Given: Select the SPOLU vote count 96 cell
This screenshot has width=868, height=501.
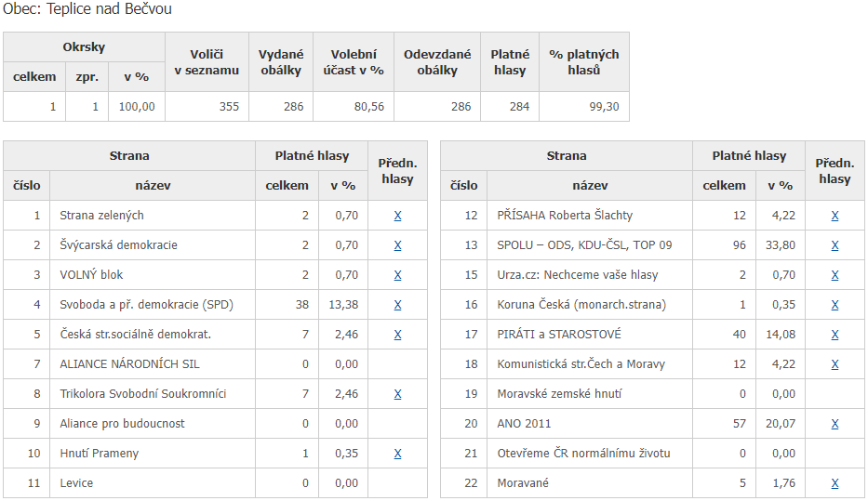Looking at the screenshot, I should [x=738, y=245].
